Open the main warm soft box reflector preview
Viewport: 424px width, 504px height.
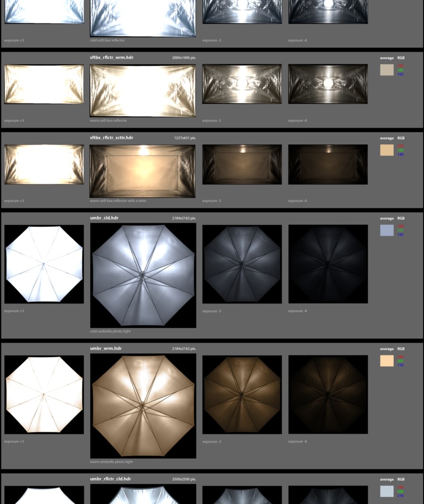coord(143,90)
